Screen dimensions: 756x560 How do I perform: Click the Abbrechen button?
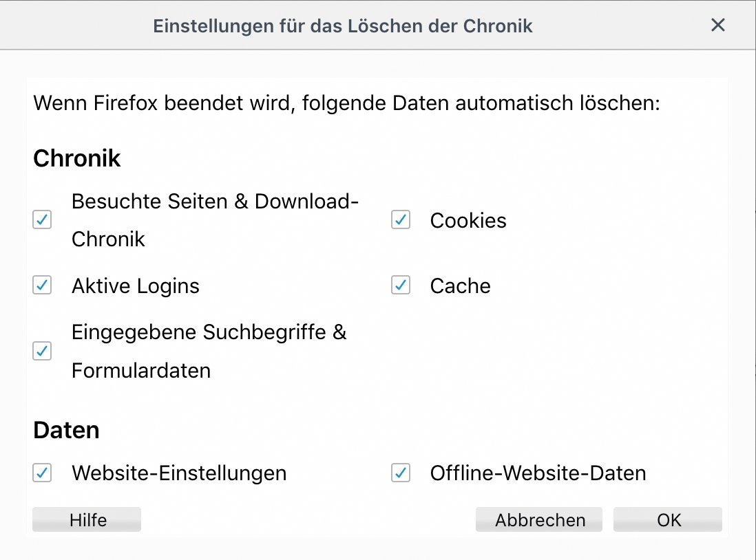(539, 520)
